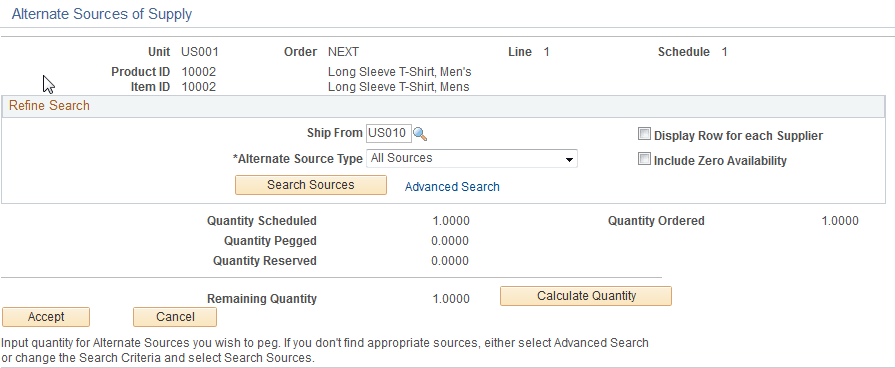Click the Quantity Reserved value 0.0000
Image resolution: width=895 pixels, height=368 pixels.
[x=450, y=261]
